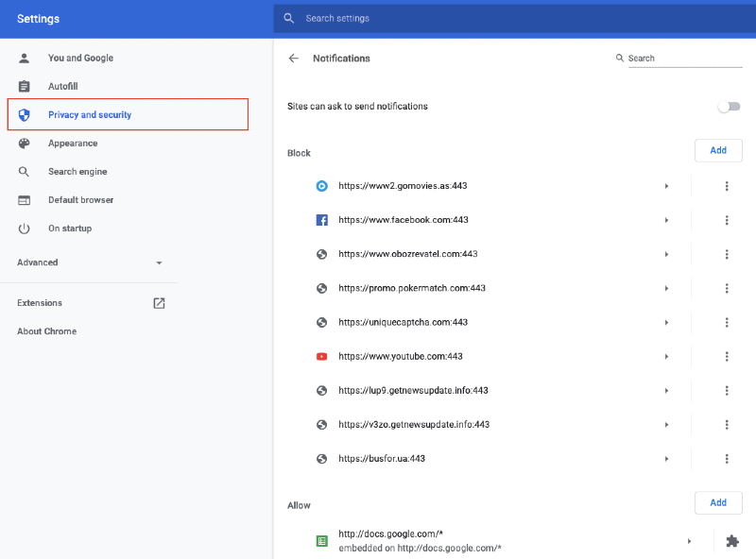Click the extension puzzle icon for docs.google.com
The image size is (756, 559).
(732, 541)
